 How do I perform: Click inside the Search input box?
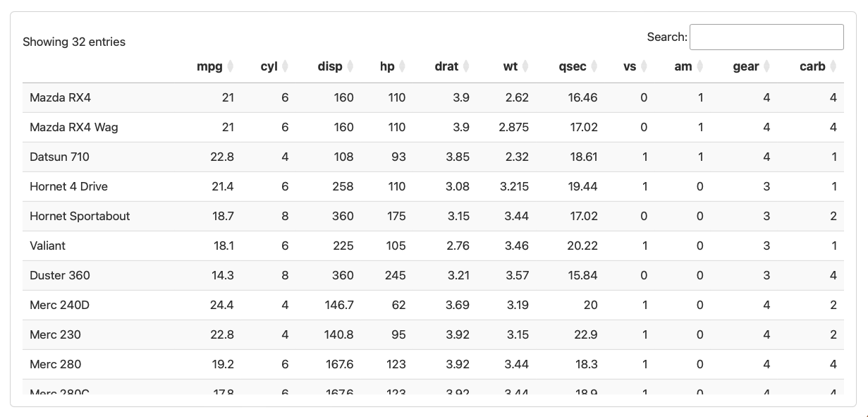766,37
